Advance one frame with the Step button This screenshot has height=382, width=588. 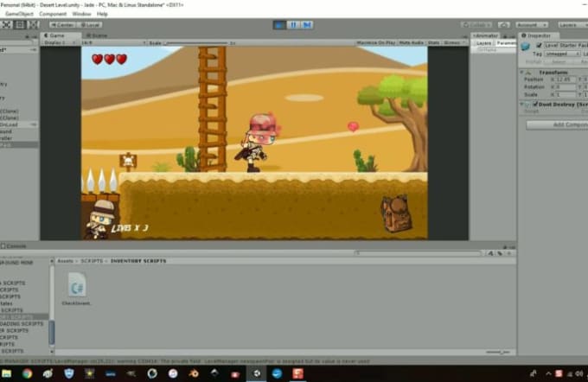tap(307, 25)
